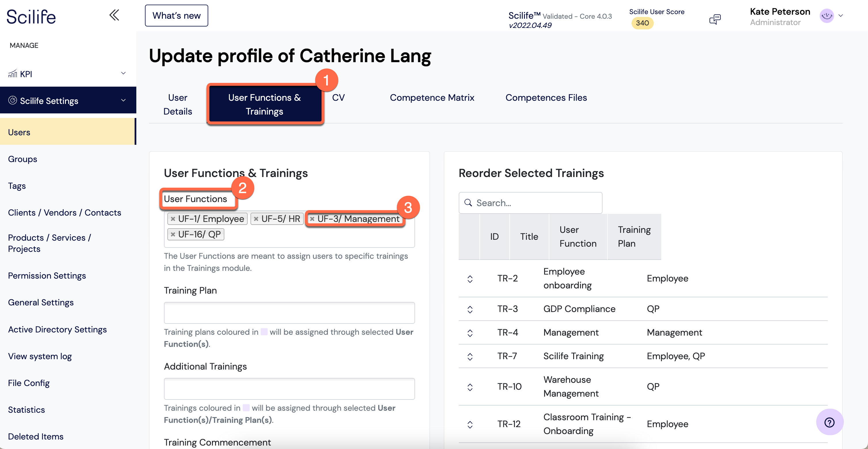The image size is (868, 449).
Task: Open the Additional Trainings select field
Action: point(289,389)
